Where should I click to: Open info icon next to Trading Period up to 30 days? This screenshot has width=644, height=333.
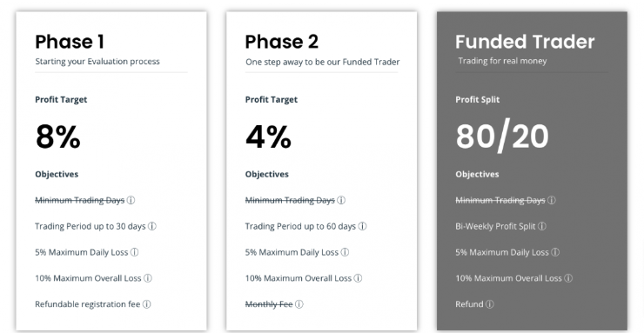(x=152, y=226)
